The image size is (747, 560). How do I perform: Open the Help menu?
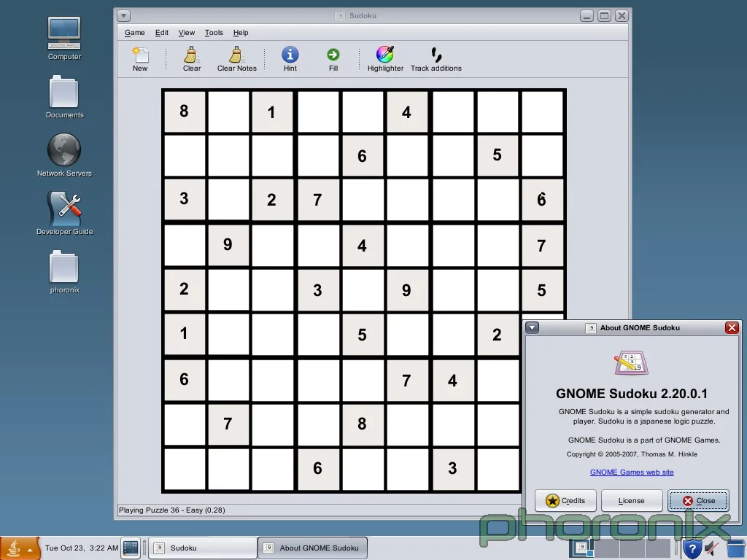pos(241,32)
